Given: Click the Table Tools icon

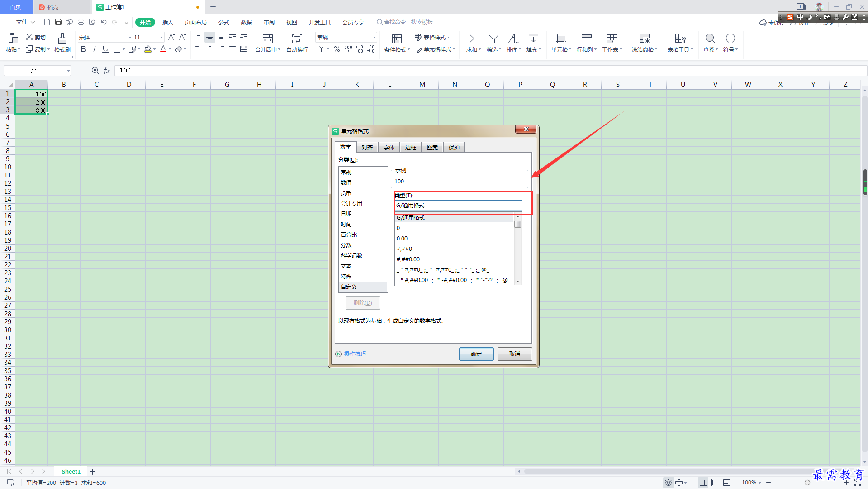Looking at the screenshot, I should pyautogui.click(x=680, y=38).
